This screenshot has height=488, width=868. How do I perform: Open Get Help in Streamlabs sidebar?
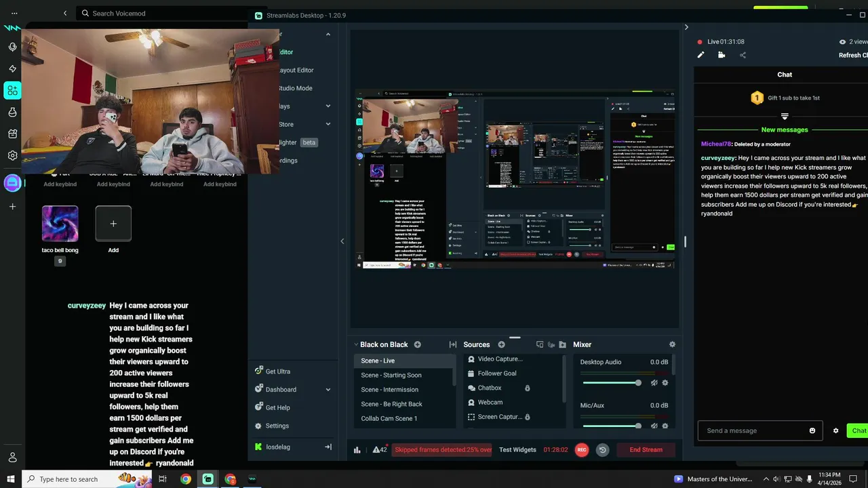273,407
